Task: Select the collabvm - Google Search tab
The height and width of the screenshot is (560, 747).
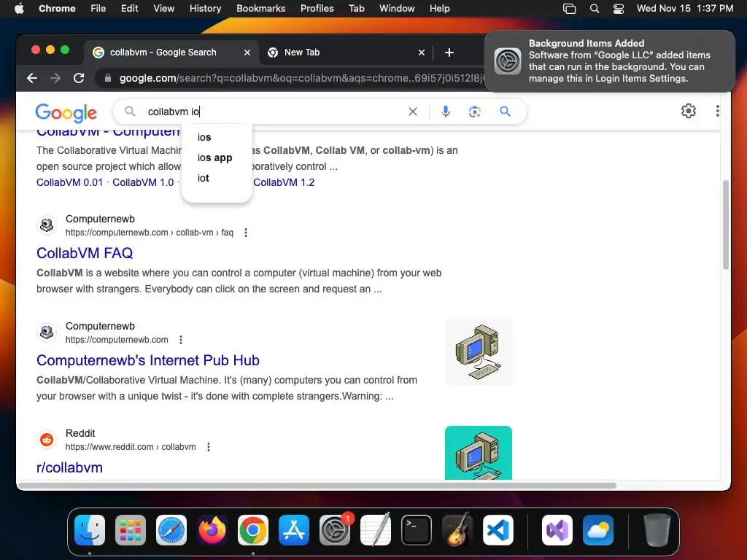Action: pos(171,52)
